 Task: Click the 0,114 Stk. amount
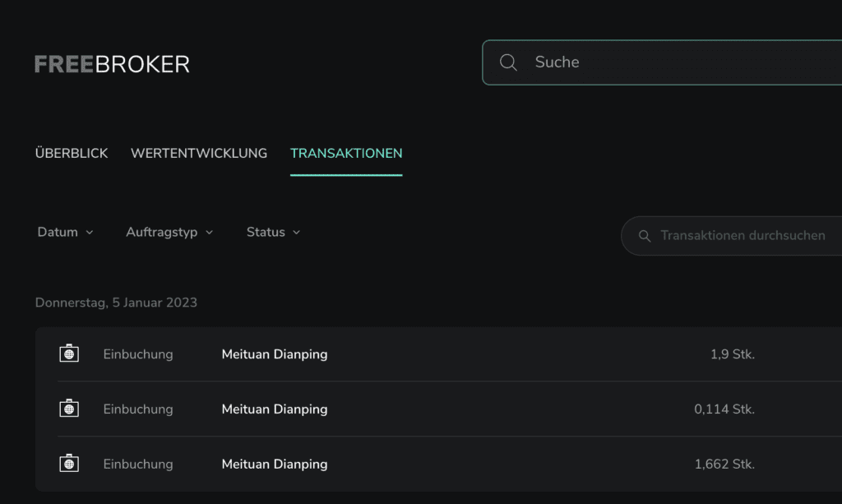click(724, 409)
